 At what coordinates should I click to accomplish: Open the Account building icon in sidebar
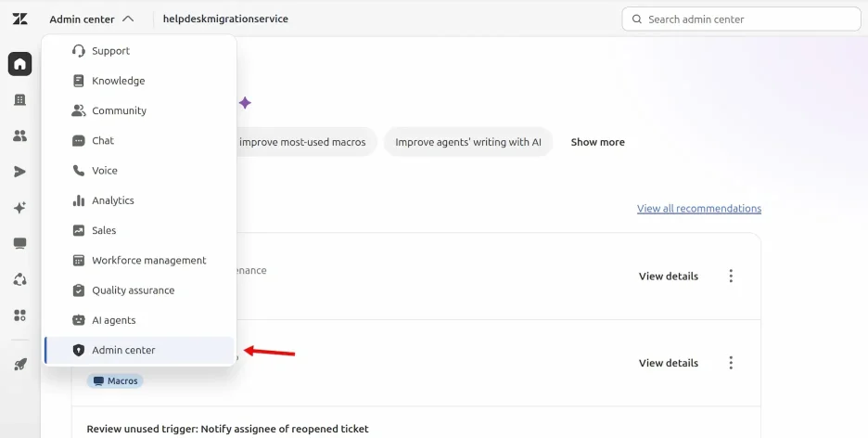click(19, 99)
